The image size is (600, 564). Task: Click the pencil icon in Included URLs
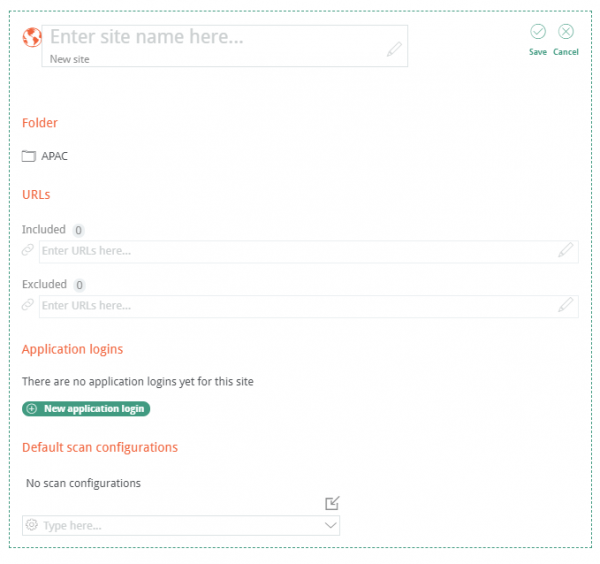(566, 251)
